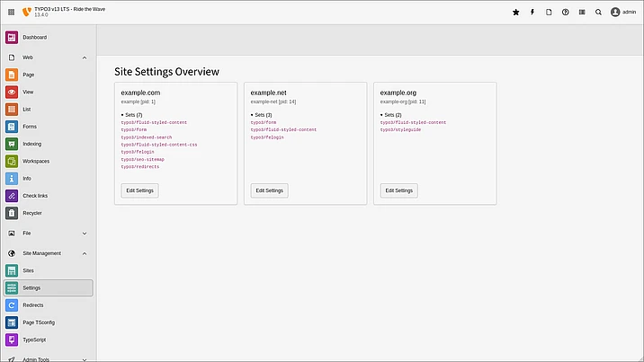Click Edit Settings for example.com

point(140,190)
